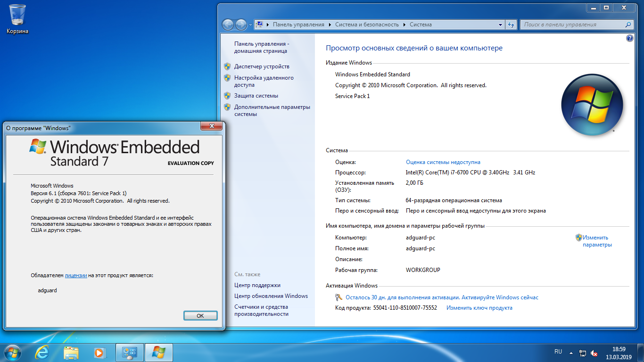Open Диспетчер устройств link
Screen dimensions: 644x362
[x=262, y=66]
